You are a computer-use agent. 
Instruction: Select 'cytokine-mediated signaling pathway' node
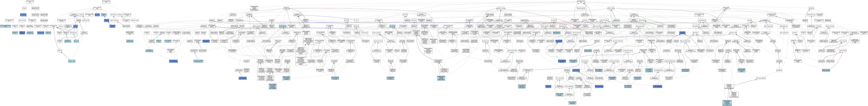(x=203, y=51)
